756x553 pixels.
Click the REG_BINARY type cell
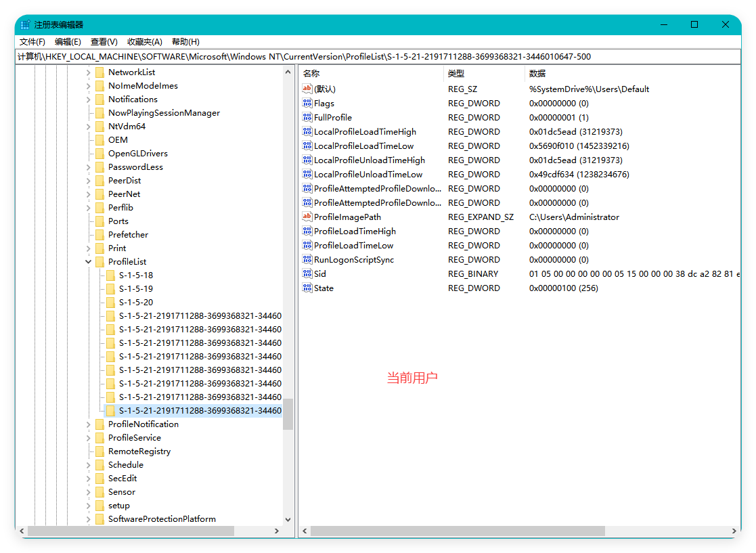[473, 274]
